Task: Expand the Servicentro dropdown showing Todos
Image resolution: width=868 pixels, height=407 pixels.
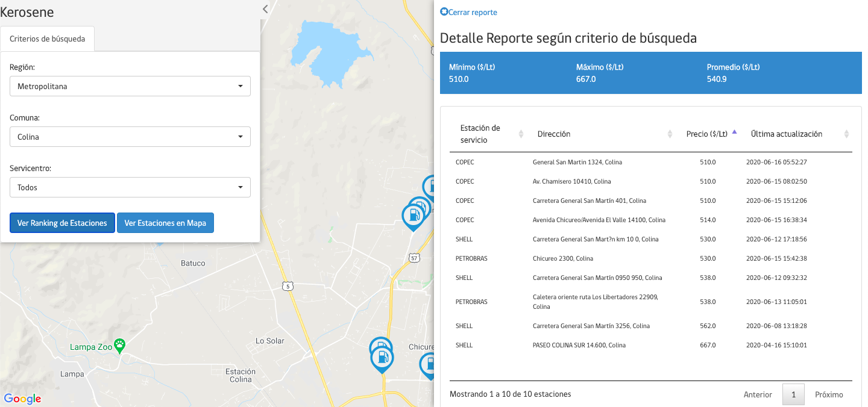Action: pos(130,187)
